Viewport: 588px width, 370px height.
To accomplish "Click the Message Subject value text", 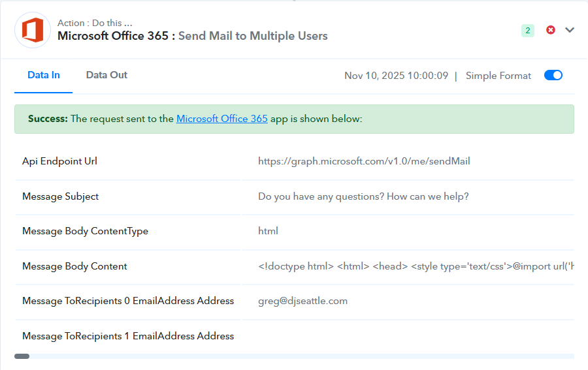I will click(x=363, y=196).
